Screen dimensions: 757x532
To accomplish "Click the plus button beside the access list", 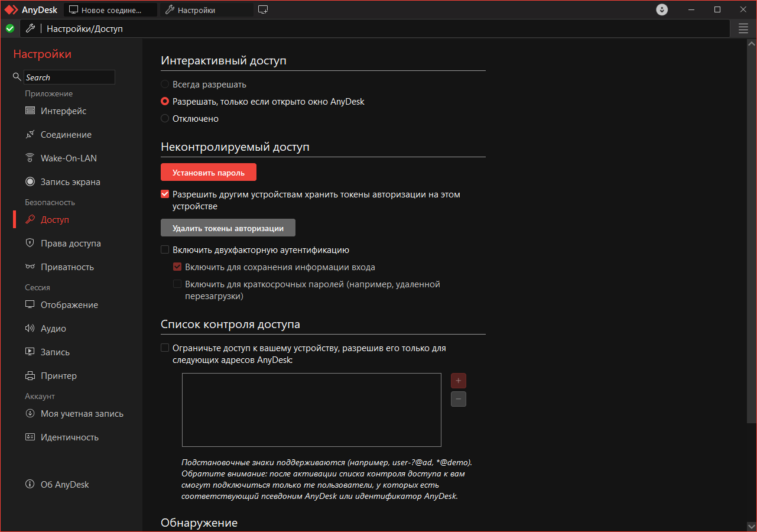I will [x=459, y=381].
